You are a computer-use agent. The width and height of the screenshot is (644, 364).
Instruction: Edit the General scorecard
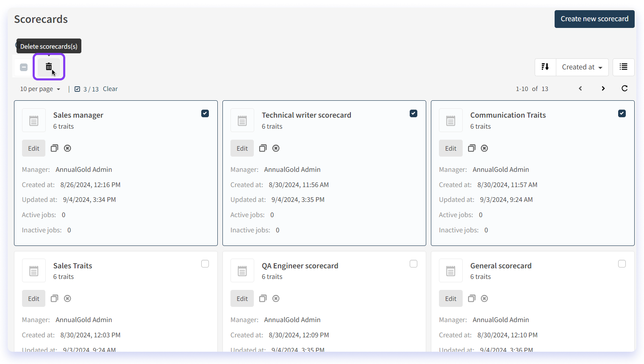pyautogui.click(x=450, y=298)
